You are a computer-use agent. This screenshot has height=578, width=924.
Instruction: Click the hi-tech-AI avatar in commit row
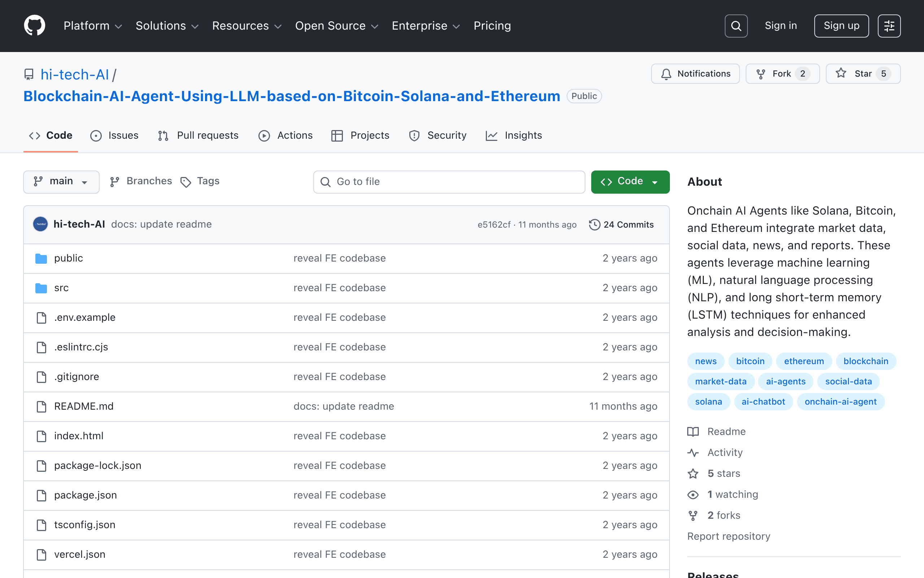tap(40, 224)
